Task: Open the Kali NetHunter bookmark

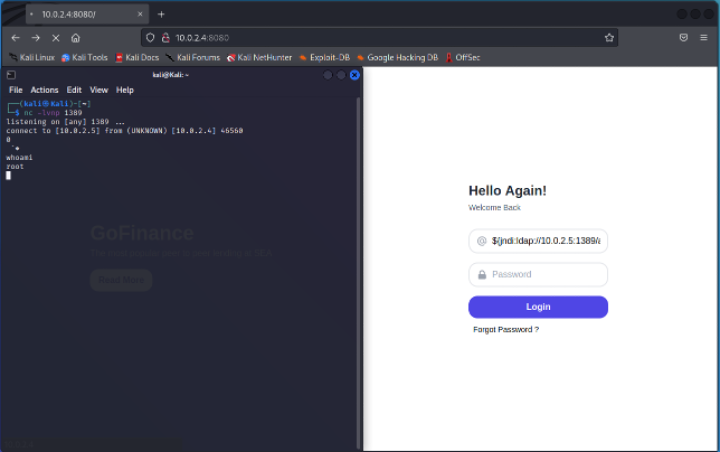Action: pos(259,57)
